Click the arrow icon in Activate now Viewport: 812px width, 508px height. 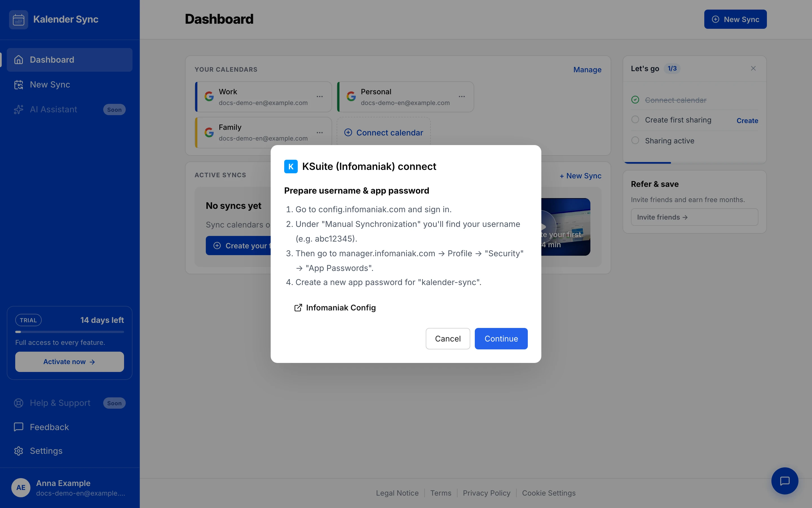coord(92,362)
